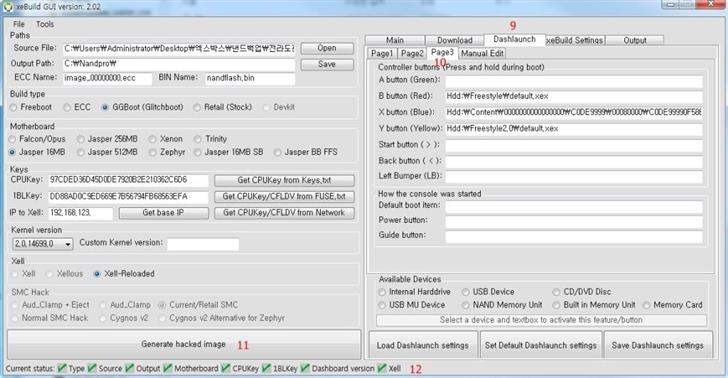
Task: Click the xeBuild app icon in title bar
Action: (x=8, y=7)
